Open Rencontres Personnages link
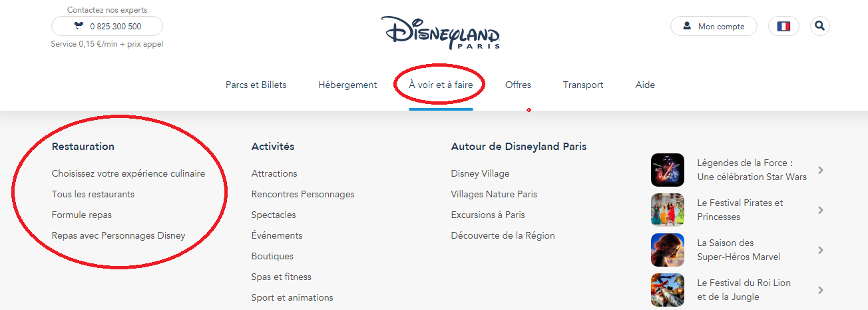The image size is (868, 310). pos(303,194)
